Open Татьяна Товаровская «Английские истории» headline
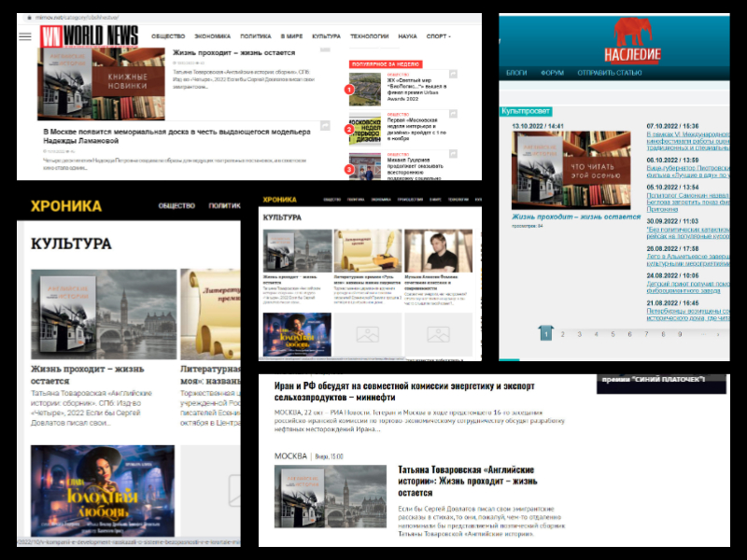 [x=468, y=481]
